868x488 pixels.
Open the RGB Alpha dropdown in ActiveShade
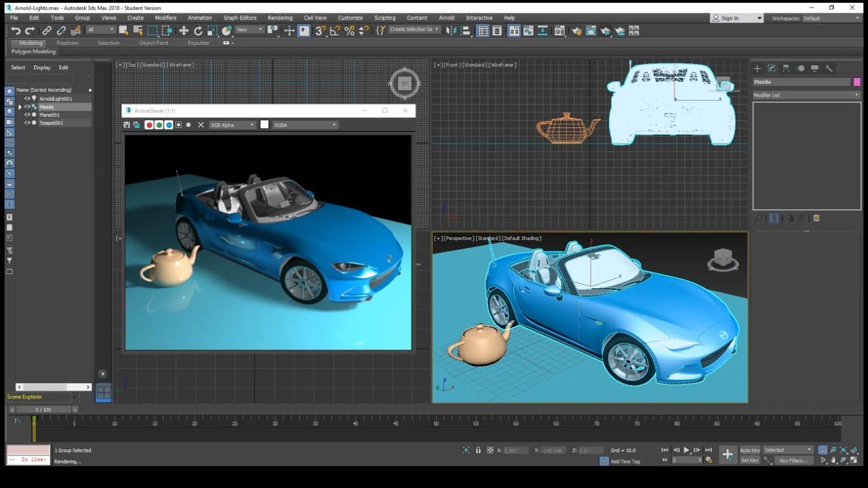click(x=233, y=125)
